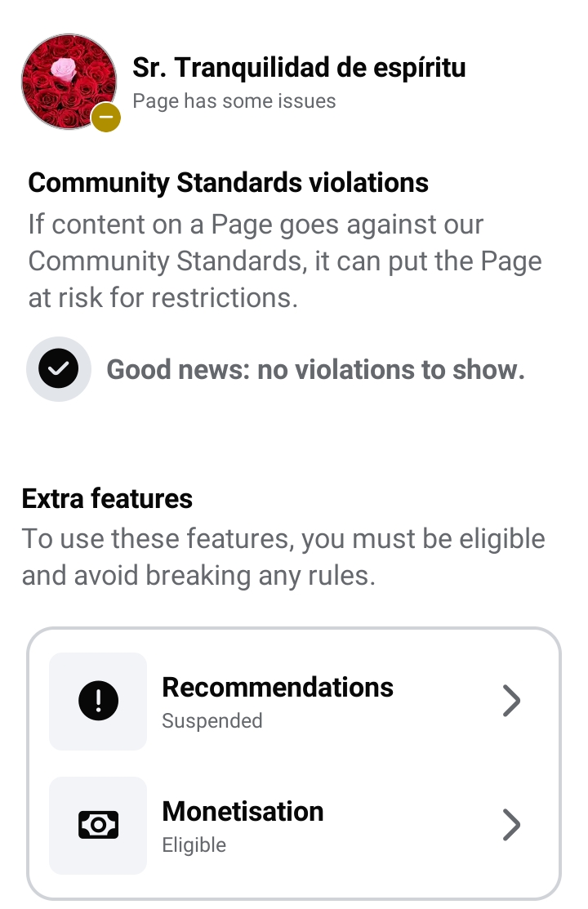The image size is (588, 909).
Task: Tap the 'Page has some issues' status
Action: 234,101
